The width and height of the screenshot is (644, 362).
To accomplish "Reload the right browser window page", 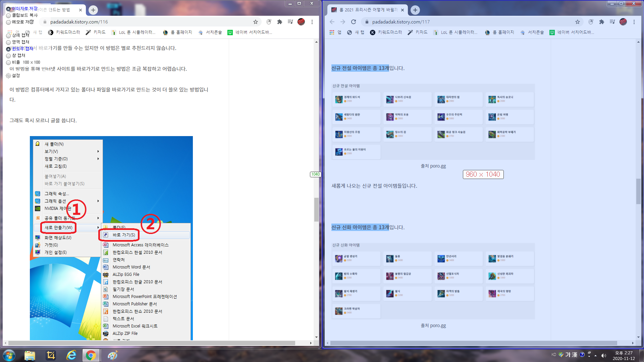I will click(x=354, y=22).
